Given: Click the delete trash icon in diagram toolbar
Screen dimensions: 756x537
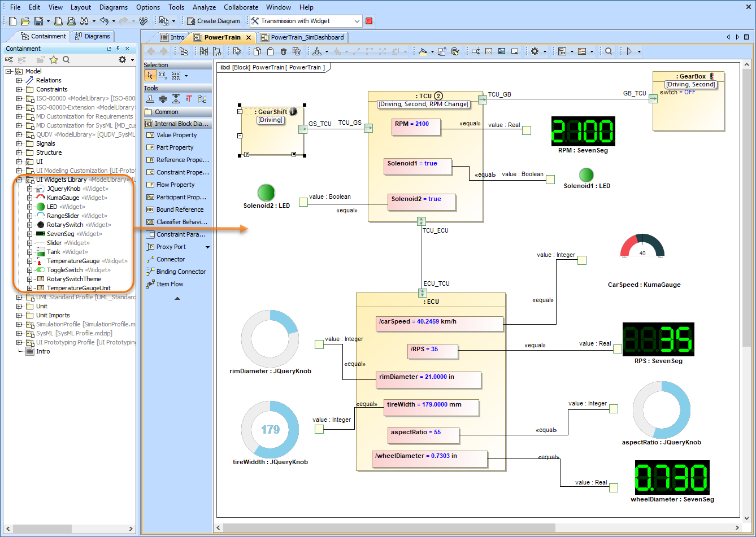Looking at the screenshot, I should coord(283,51).
